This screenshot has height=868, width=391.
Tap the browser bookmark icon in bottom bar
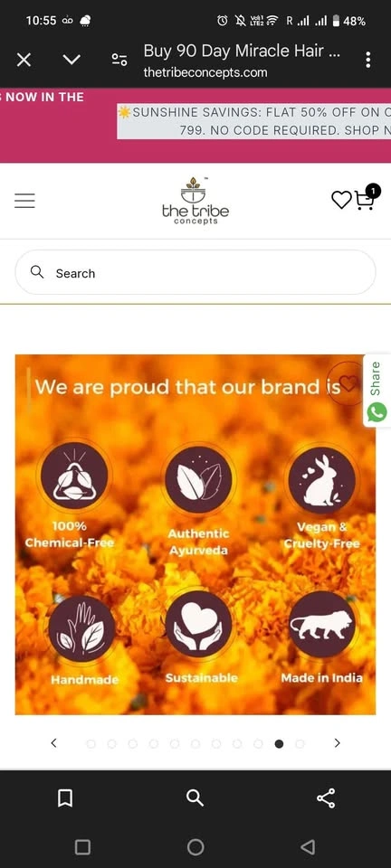click(65, 797)
